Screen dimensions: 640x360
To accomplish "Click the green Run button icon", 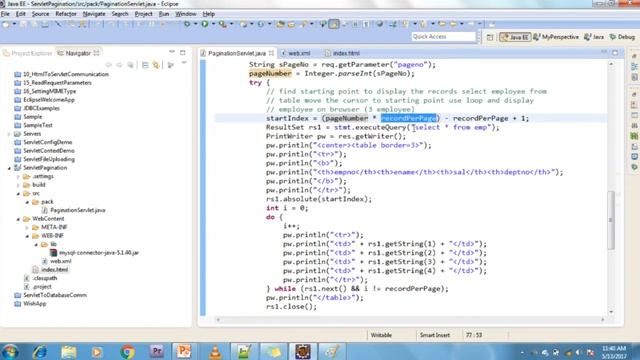I will pyautogui.click(x=205, y=24).
